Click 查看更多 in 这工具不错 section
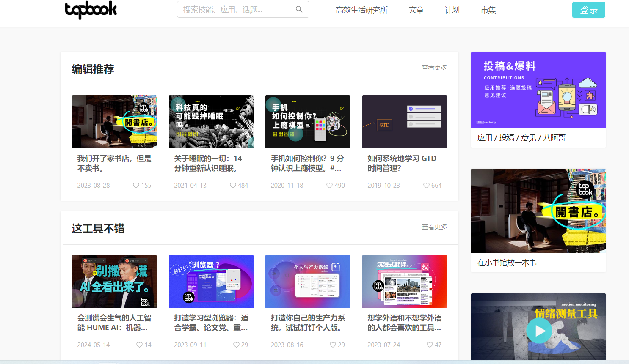This screenshot has width=629, height=364. [x=434, y=227]
